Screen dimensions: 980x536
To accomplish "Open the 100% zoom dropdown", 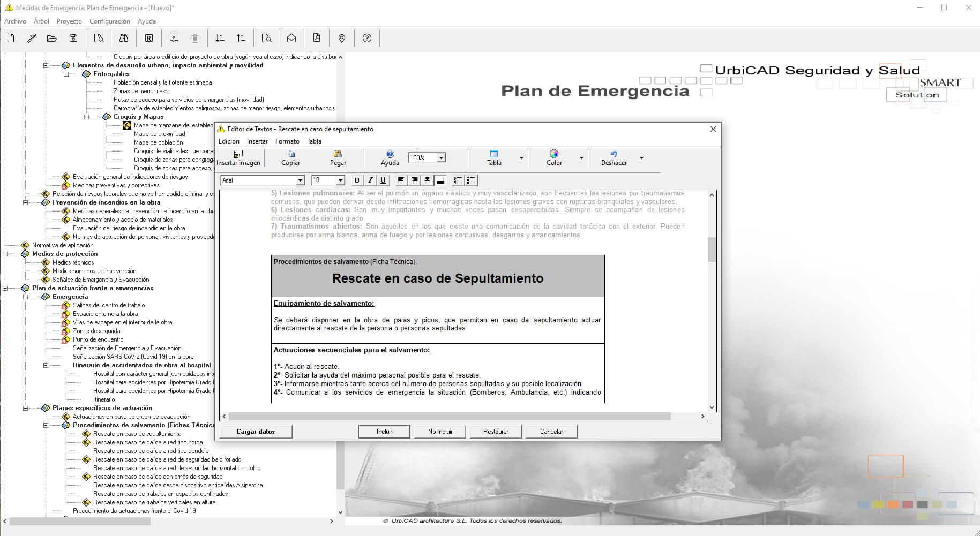I will coord(441,158).
